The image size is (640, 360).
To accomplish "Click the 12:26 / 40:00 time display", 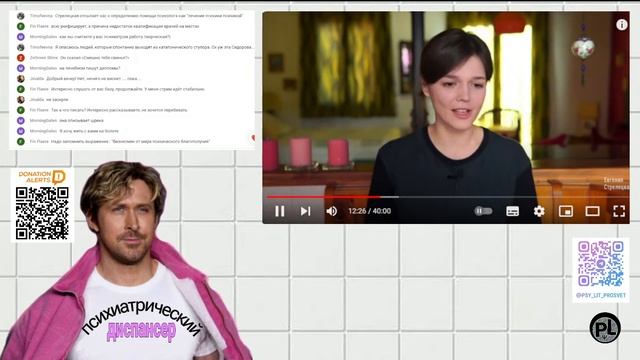I will pos(369,211).
